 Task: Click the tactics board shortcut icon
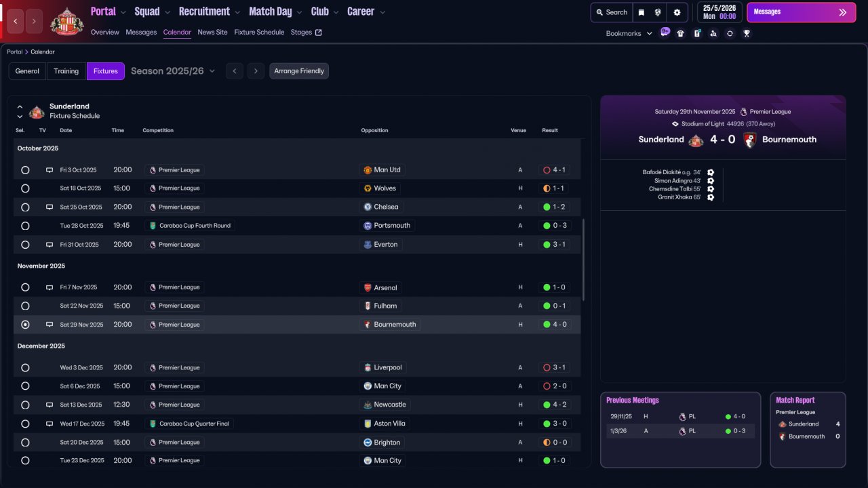pos(697,33)
